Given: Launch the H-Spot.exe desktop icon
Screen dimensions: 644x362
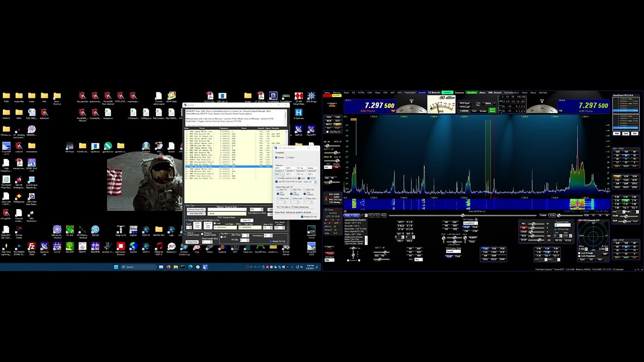Looking at the screenshot, I should [x=299, y=113].
